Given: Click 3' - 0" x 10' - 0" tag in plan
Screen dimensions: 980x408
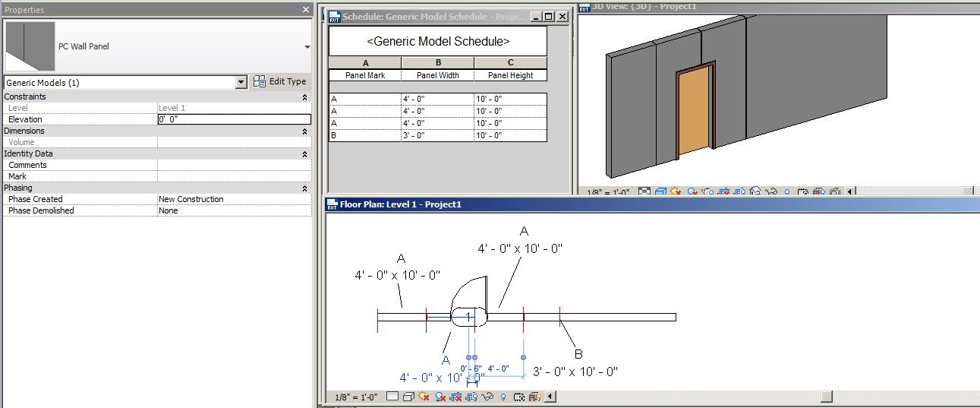Looking at the screenshot, I should (575, 372).
